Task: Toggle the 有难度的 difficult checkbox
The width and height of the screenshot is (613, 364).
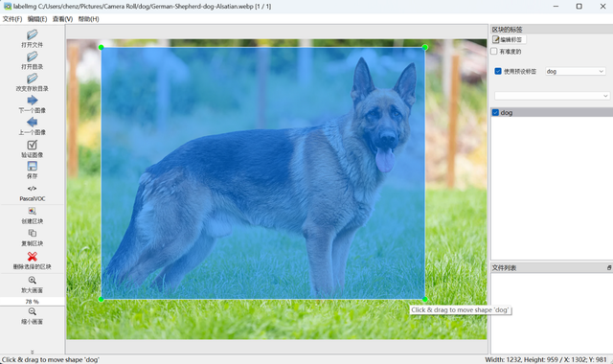Action: point(494,51)
